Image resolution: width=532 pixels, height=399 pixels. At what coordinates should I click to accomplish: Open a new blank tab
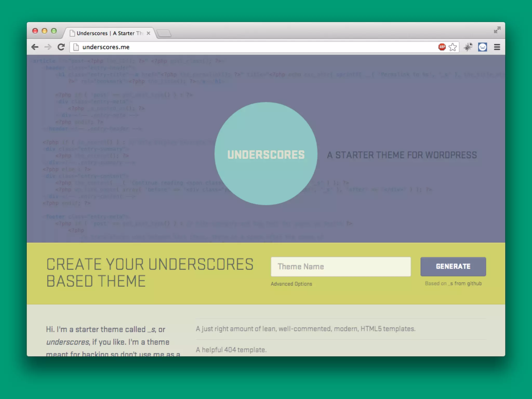coord(164,33)
